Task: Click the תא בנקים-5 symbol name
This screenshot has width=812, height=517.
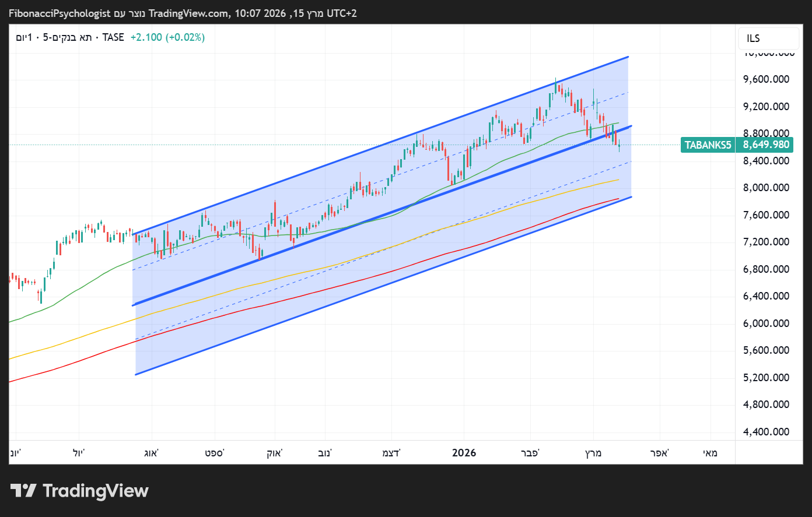Action: click(68, 37)
